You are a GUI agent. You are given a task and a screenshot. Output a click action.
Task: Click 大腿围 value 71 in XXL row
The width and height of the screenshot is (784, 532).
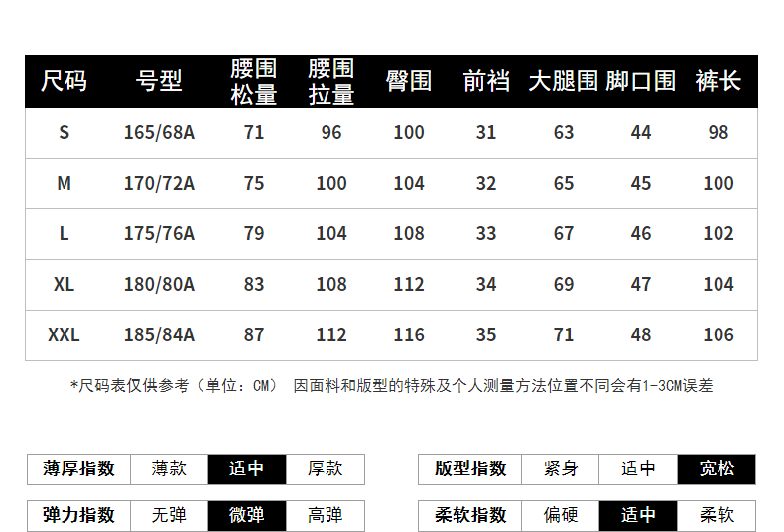(564, 334)
